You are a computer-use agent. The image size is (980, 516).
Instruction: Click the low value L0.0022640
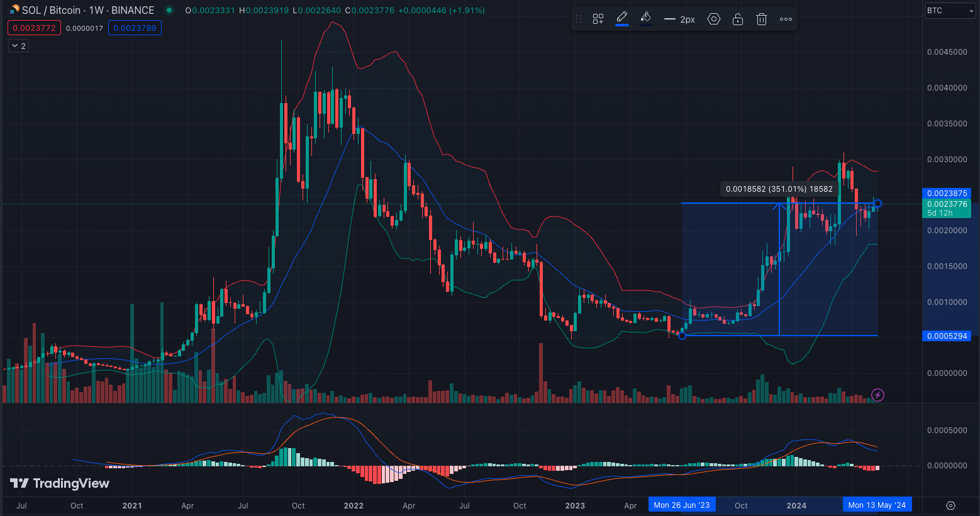tap(317, 11)
